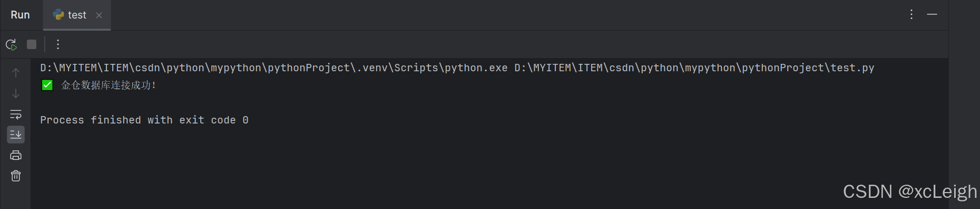Click the 金仓数据库连接成功 output line
The image size is (980, 209).
(x=109, y=85)
